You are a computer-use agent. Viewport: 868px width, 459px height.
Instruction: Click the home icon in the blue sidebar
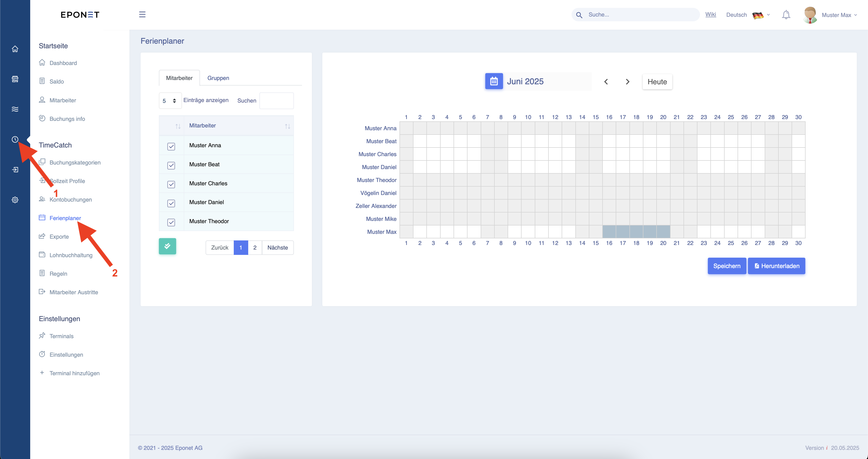(x=15, y=49)
